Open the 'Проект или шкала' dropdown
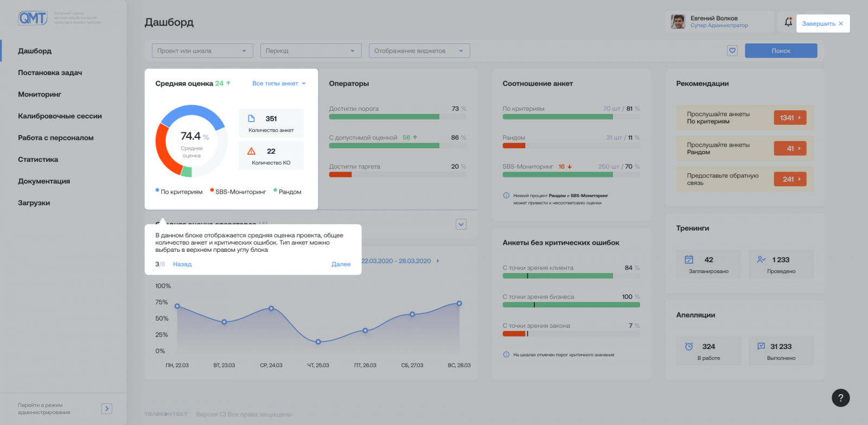 tap(202, 51)
